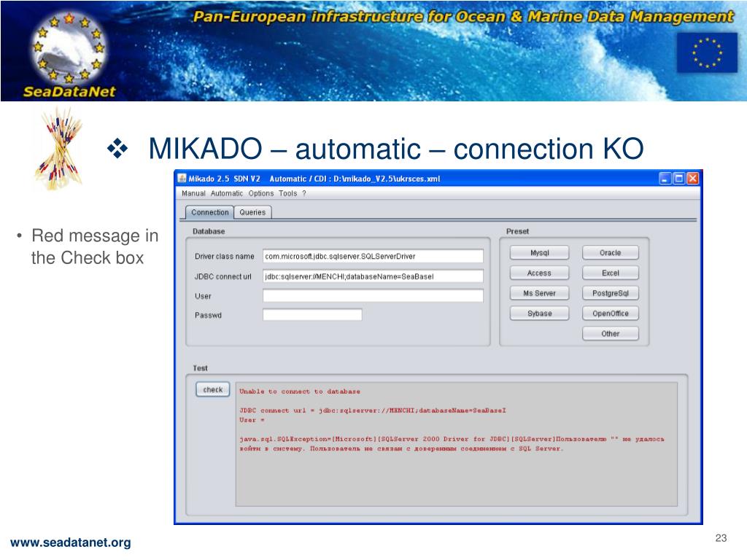The image size is (747, 560).
Task: Click the bullet text 'Red message in the Check box'
Action: tap(95, 246)
